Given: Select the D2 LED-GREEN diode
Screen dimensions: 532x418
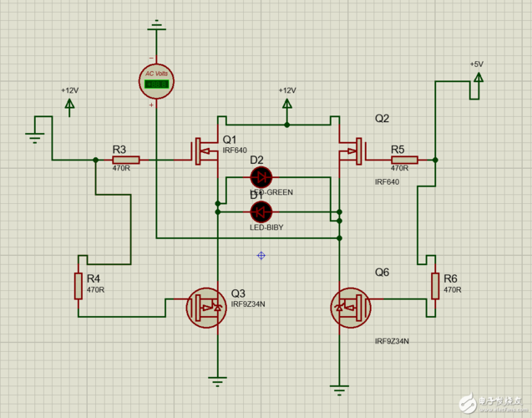Looking at the screenshot, I should pyautogui.click(x=261, y=177).
